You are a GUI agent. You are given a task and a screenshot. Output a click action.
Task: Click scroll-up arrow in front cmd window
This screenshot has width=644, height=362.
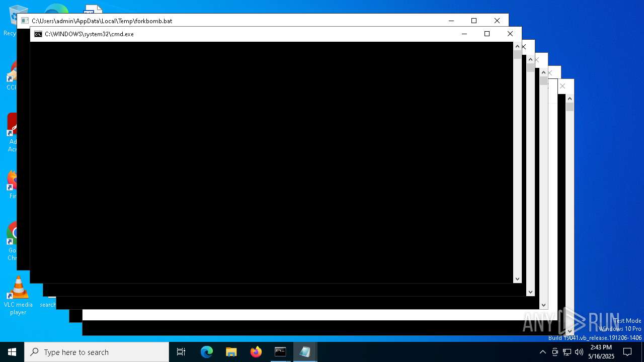517,46
